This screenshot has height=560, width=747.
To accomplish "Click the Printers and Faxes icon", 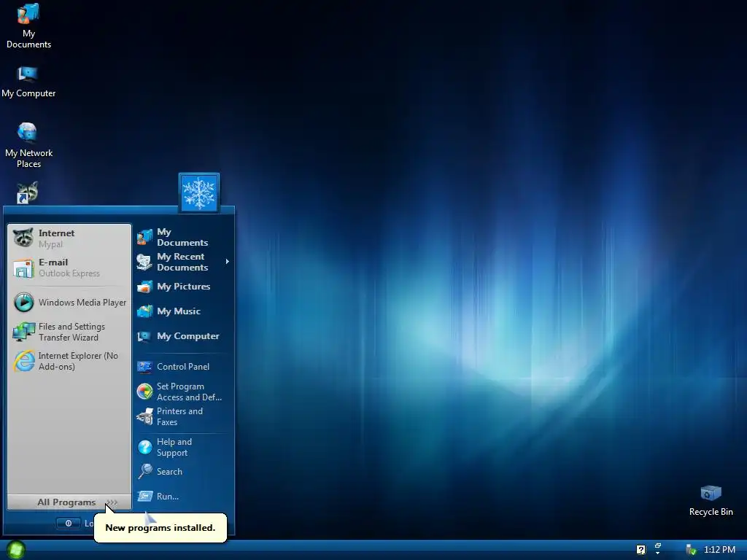I will (144, 416).
